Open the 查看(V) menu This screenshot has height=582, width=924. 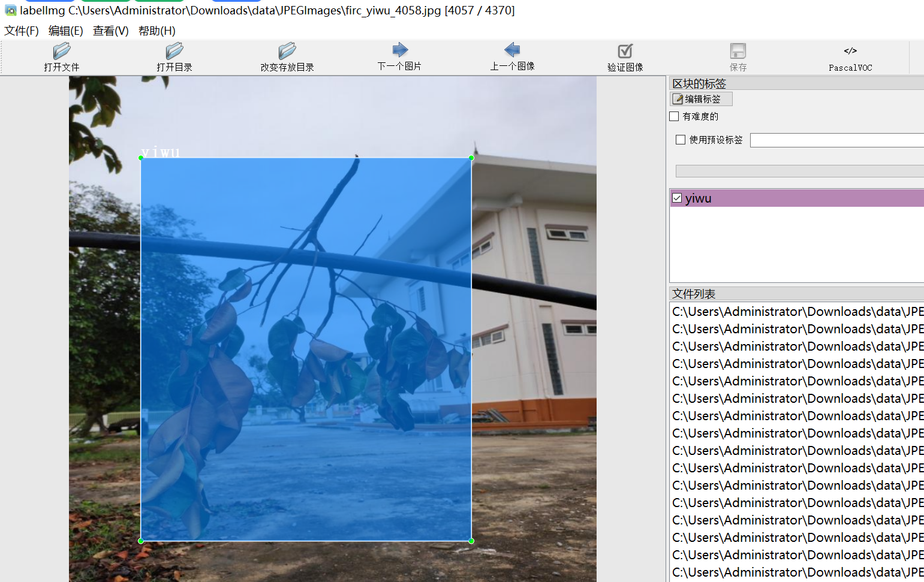click(111, 31)
